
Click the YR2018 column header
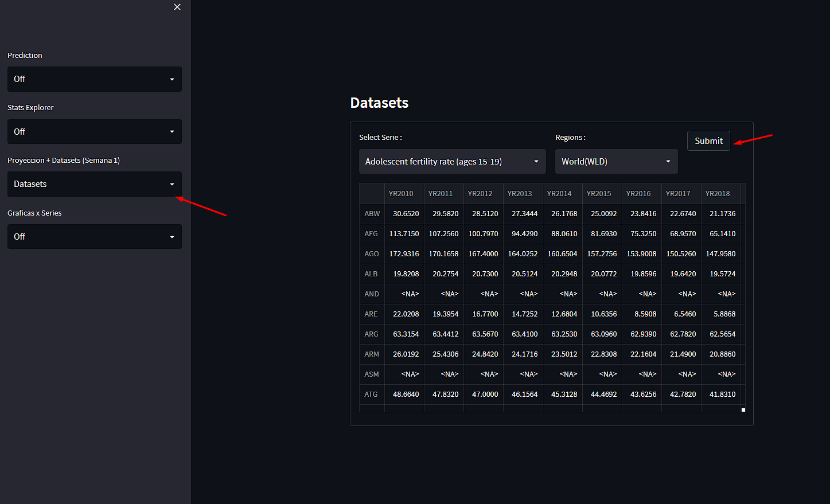pyautogui.click(x=718, y=193)
